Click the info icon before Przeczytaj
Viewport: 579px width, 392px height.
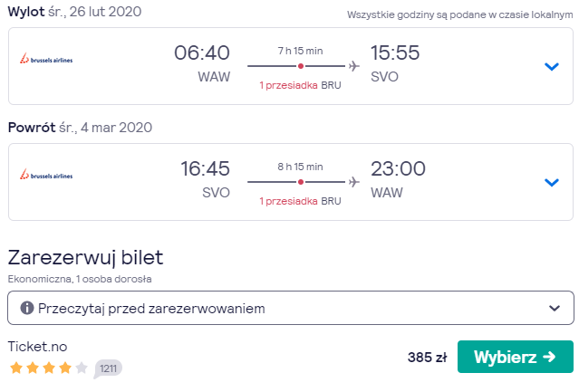coord(27,308)
